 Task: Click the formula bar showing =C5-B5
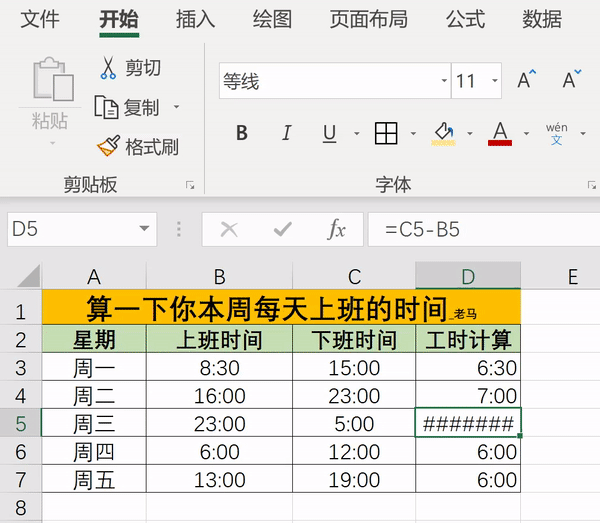[484, 230]
